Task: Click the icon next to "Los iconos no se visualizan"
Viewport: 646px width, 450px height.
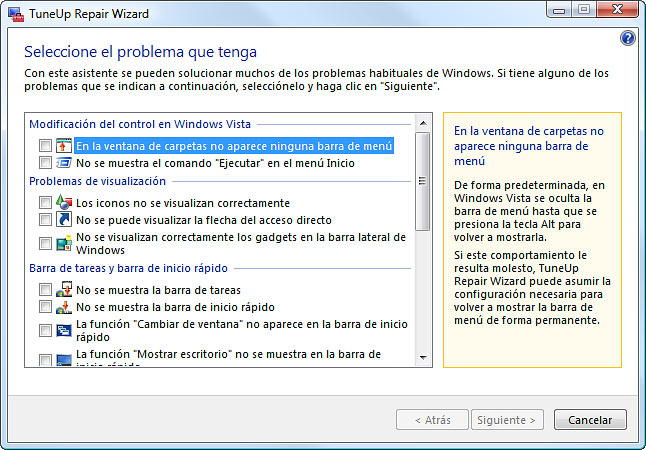Action: click(x=64, y=202)
